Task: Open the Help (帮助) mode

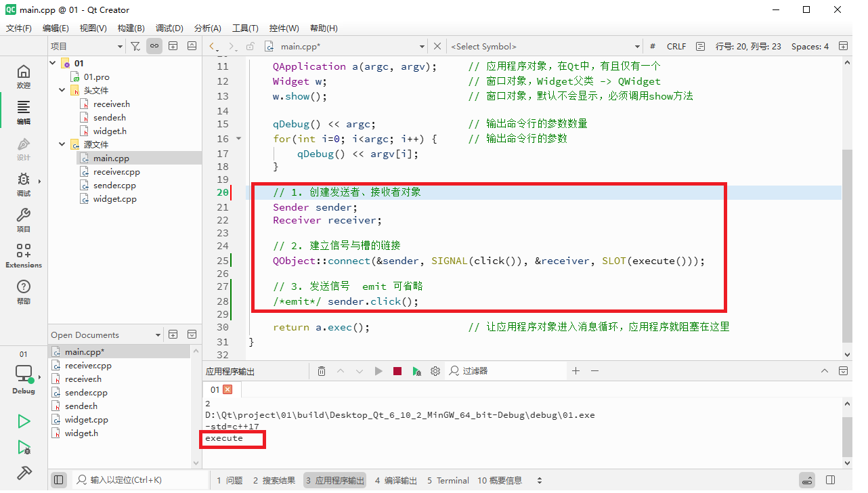Action: coord(24,293)
